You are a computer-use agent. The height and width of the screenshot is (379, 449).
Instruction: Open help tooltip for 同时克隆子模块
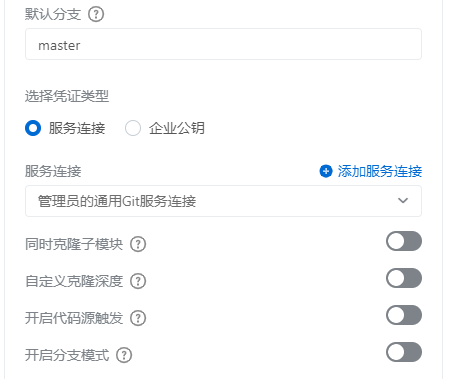pyautogui.click(x=138, y=244)
